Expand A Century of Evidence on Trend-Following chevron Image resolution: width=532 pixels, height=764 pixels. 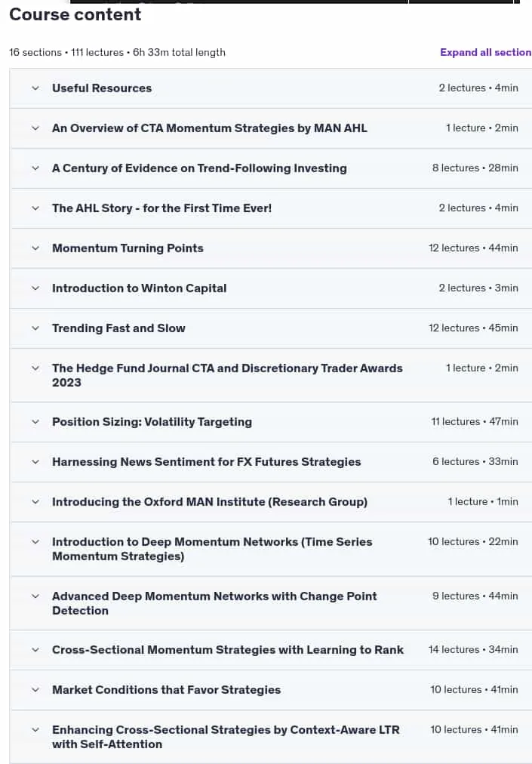(x=35, y=168)
